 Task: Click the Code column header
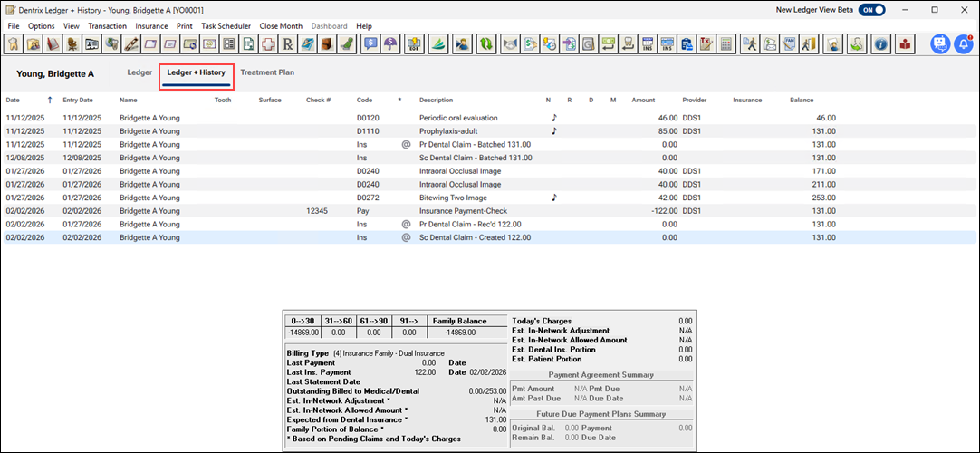pyautogui.click(x=365, y=100)
